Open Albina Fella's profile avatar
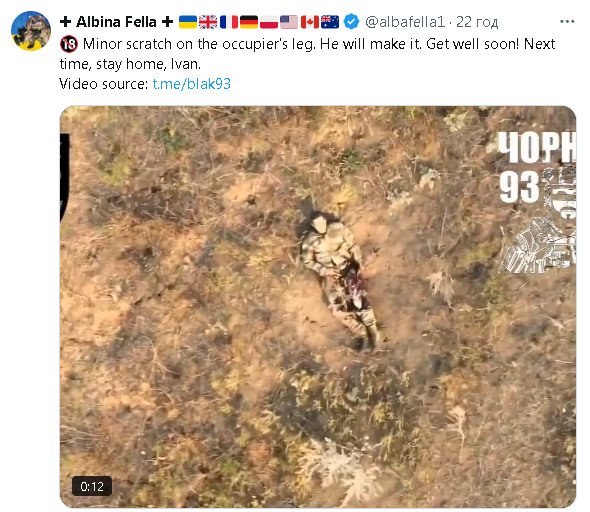This screenshot has width=590, height=512. click(31, 31)
